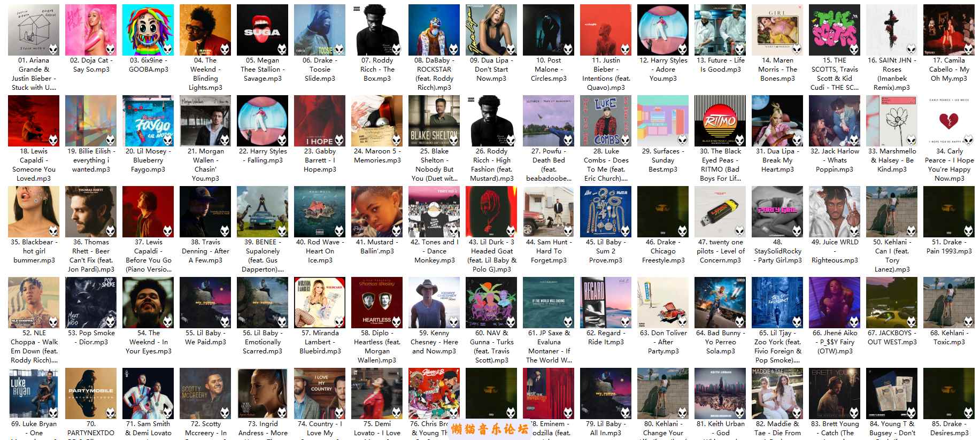
Task: Select the Megan Thee Stallion Savage file icon
Action: point(263,30)
